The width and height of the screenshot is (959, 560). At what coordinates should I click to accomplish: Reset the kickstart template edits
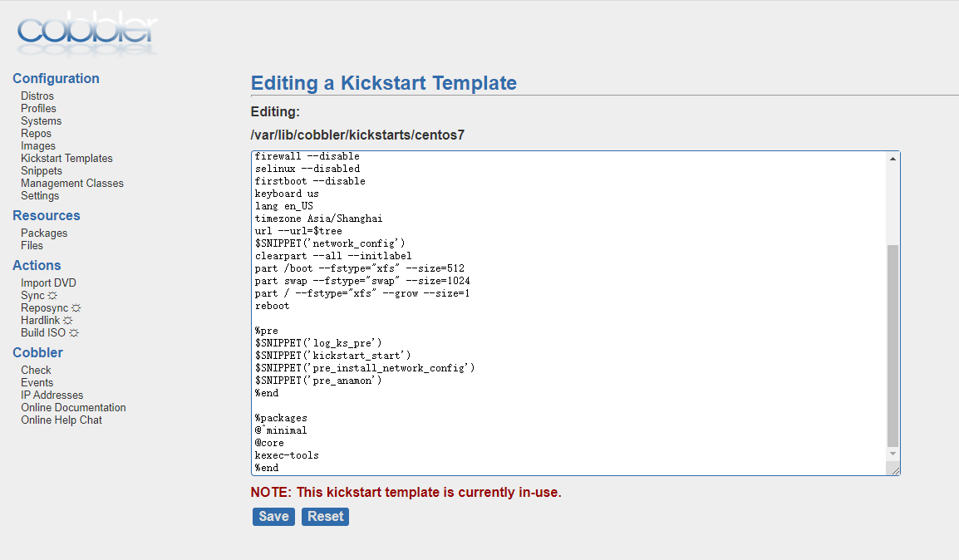click(x=326, y=517)
